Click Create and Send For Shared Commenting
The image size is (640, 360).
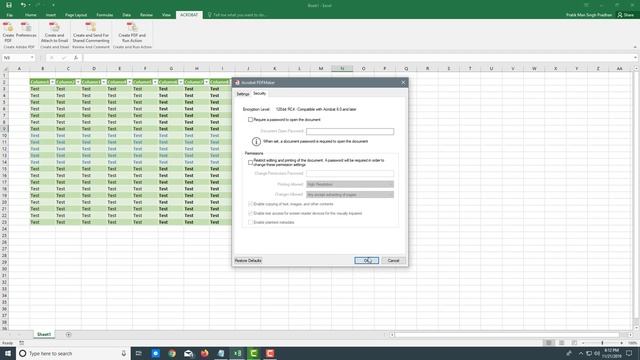[x=91, y=33]
